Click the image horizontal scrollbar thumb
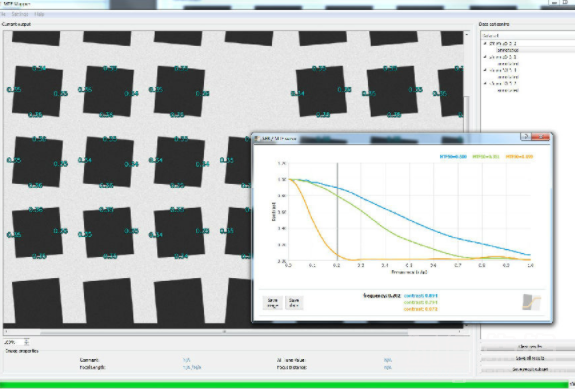 pos(224,333)
